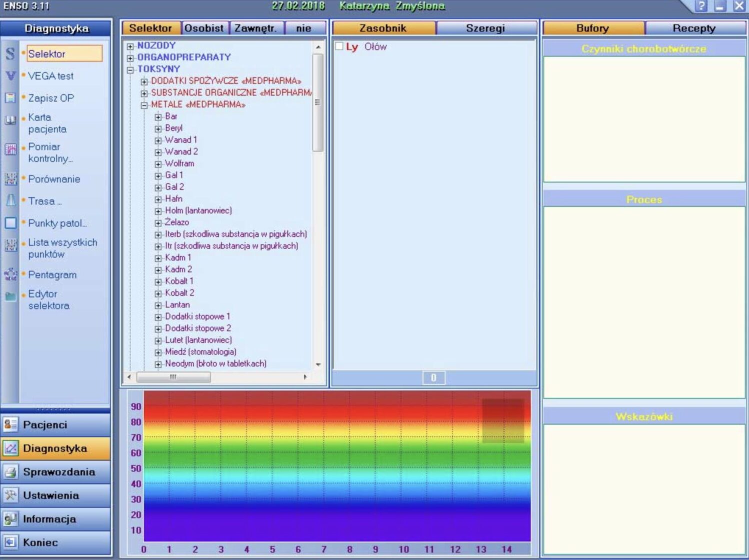Open the Informacja section
The width and height of the screenshot is (749, 560).
coord(55,518)
